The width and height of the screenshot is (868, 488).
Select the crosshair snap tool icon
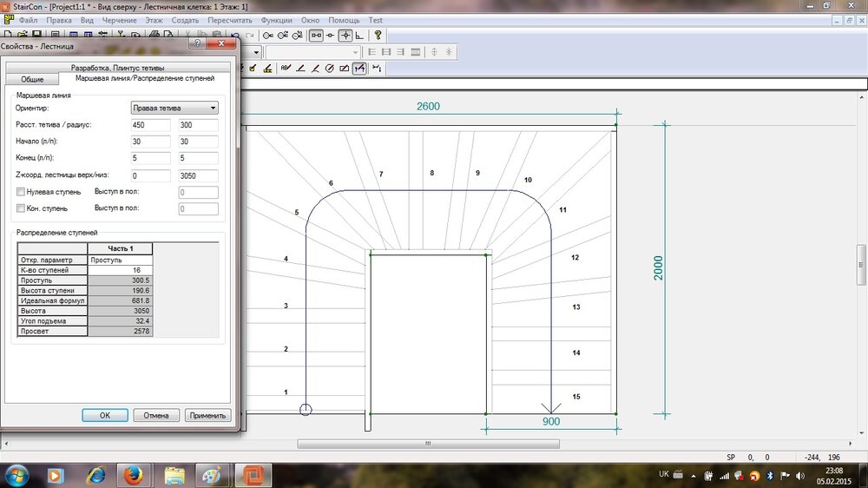[x=345, y=36]
